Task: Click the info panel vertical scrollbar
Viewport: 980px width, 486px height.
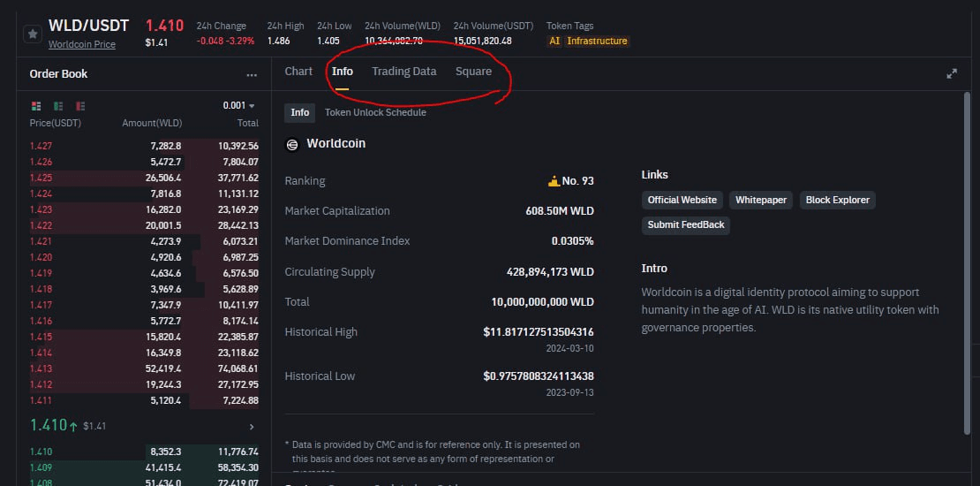Action: coord(967,262)
